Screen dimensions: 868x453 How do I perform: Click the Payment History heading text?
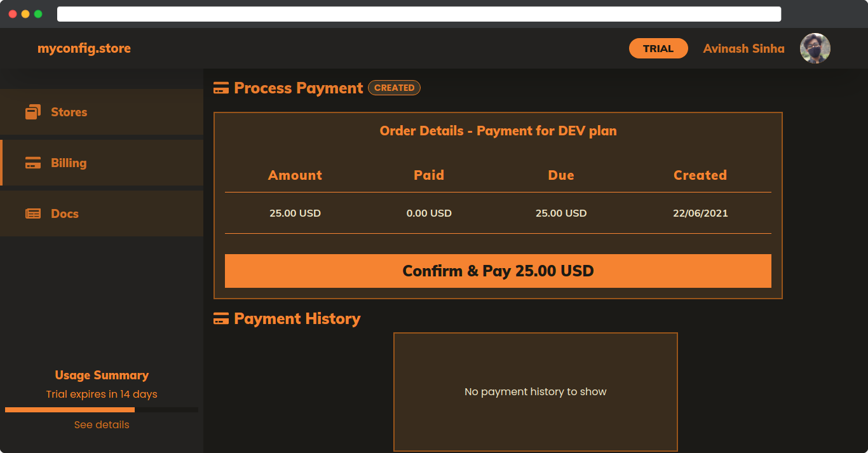tap(297, 319)
